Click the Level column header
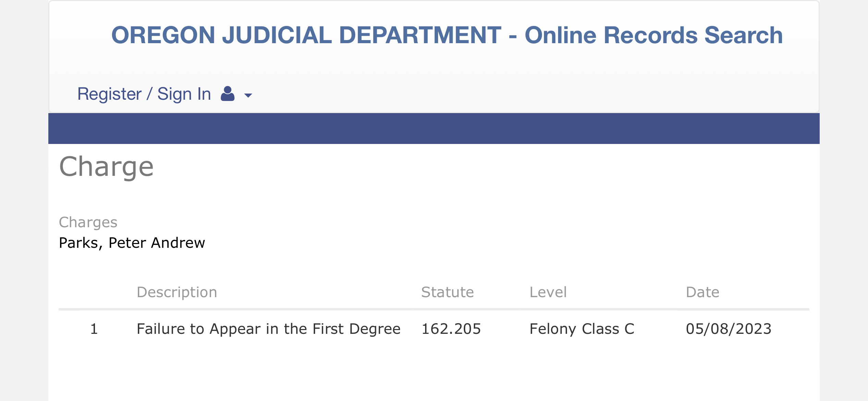Screen dimensions: 868x401 (x=548, y=292)
